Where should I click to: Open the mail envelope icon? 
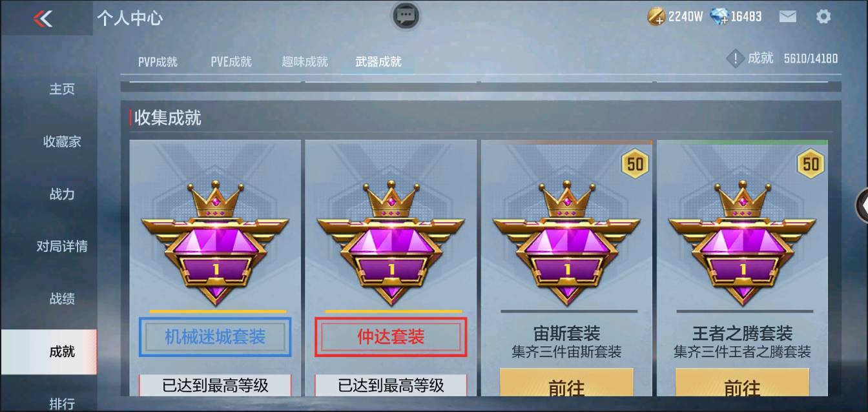[787, 17]
